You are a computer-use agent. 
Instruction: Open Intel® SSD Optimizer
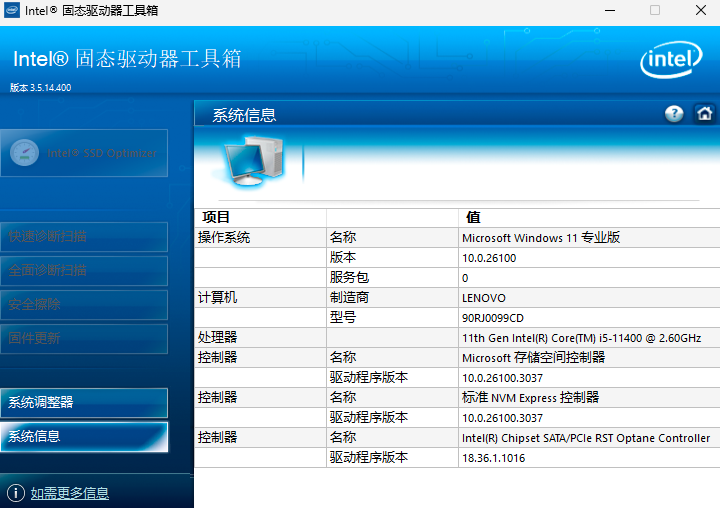pyautogui.click(x=84, y=153)
